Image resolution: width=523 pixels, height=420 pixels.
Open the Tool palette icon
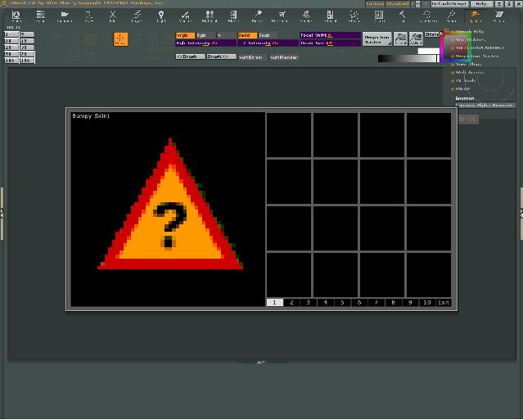tap(403, 17)
